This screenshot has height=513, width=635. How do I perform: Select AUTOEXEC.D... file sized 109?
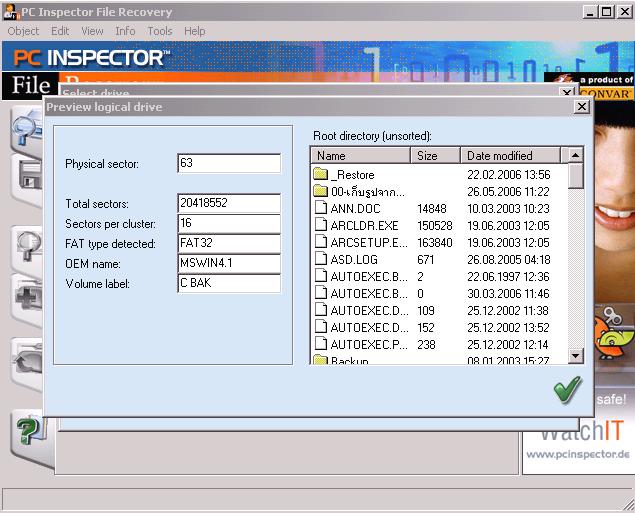click(x=369, y=311)
